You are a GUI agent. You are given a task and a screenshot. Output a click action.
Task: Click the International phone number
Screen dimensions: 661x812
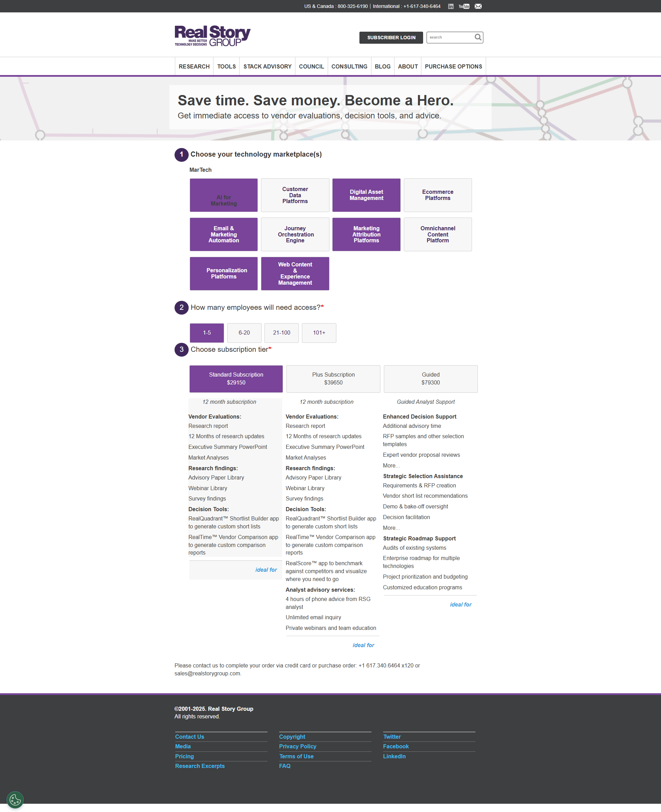coord(422,6)
